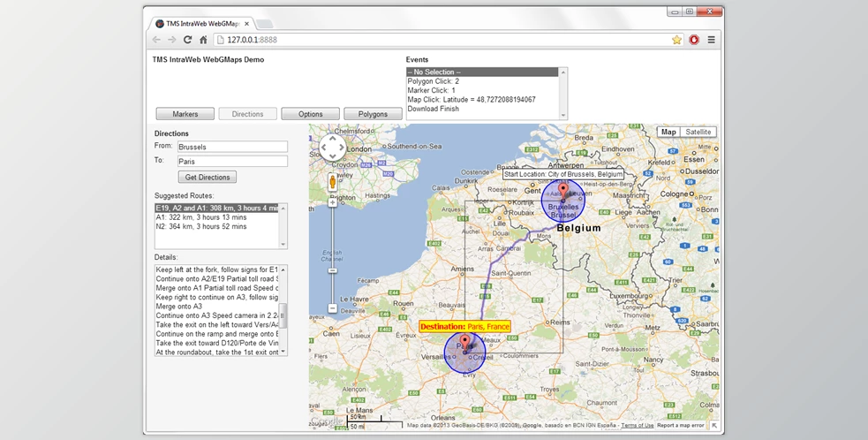This screenshot has width=868, height=440.
Task: Switch map to Map view
Action: (x=668, y=132)
